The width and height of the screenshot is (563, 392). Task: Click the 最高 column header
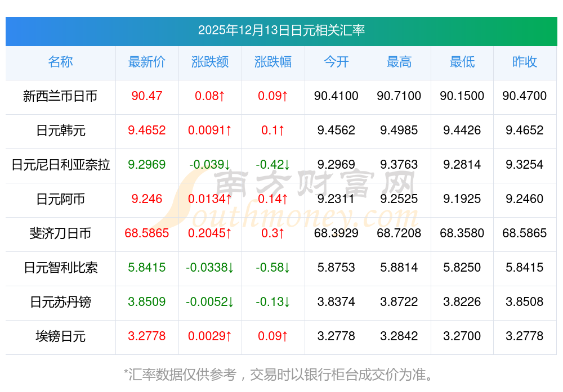coord(399,62)
